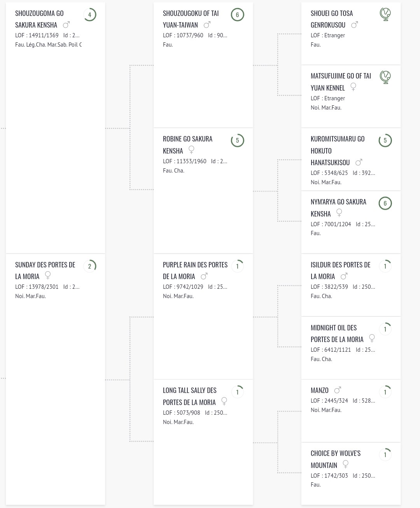Click the rating 4 circle on Shouzougoma Go Sakura Kensha
Screen dimensions: 420x508
(x=89, y=15)
